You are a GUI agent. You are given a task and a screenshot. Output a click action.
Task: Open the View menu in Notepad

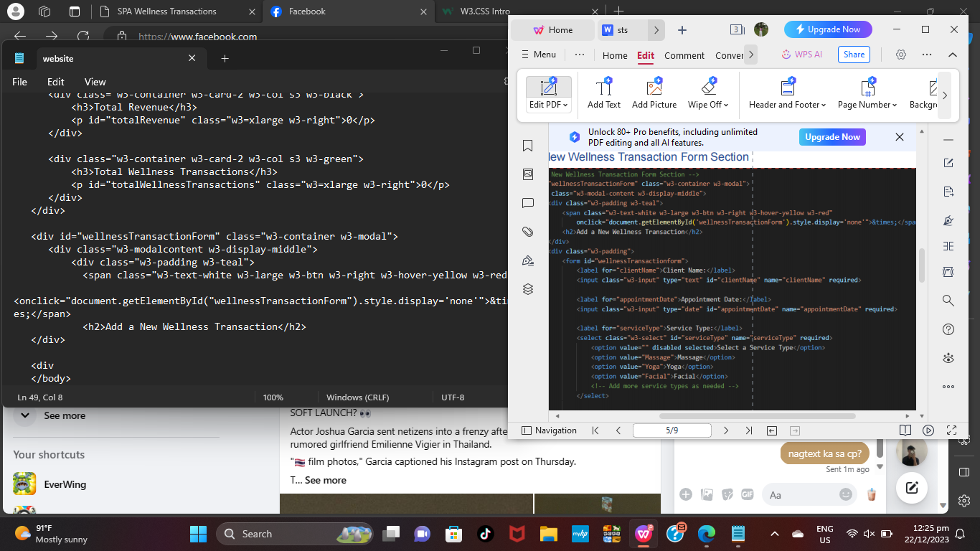tap(95, 82)
